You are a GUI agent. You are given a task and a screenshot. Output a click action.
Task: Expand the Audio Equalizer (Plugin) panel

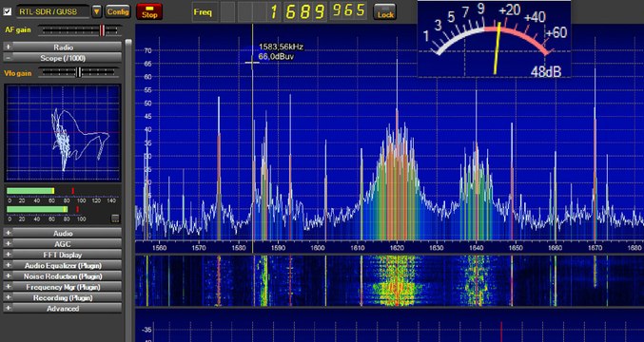click(63, 265)
